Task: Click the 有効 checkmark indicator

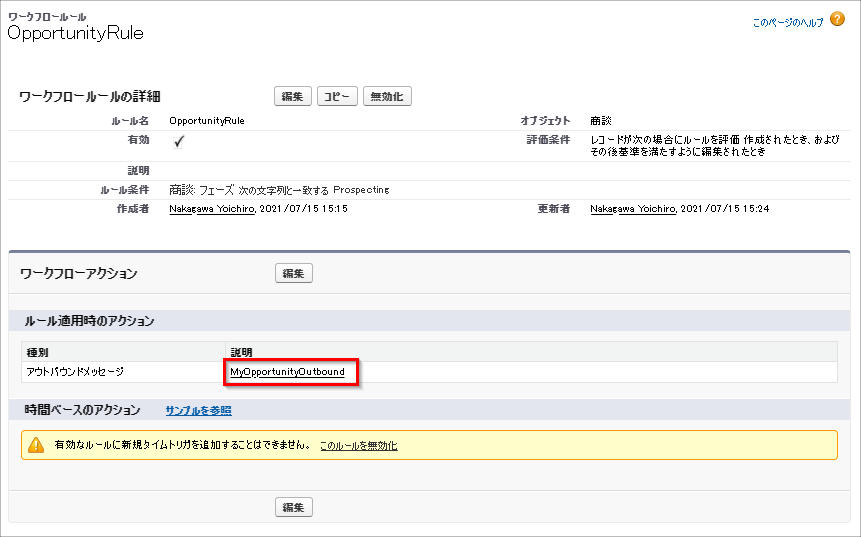Action: pyautogui.click(x=178, y=142)
